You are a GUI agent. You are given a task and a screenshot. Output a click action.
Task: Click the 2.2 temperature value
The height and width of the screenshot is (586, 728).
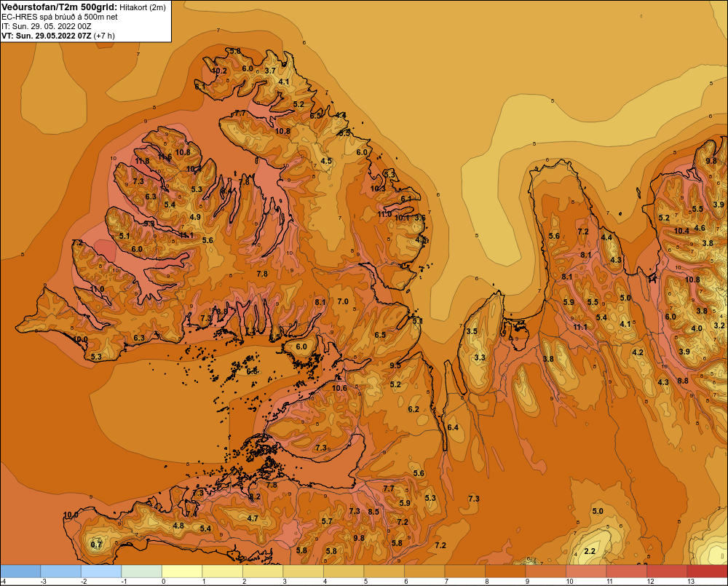click(x=590, y=551)
